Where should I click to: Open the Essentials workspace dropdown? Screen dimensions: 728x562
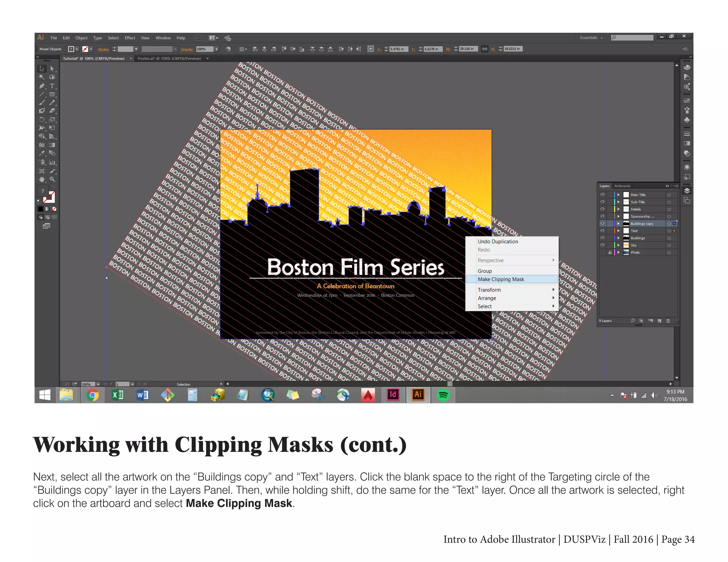tap(591, 38)
